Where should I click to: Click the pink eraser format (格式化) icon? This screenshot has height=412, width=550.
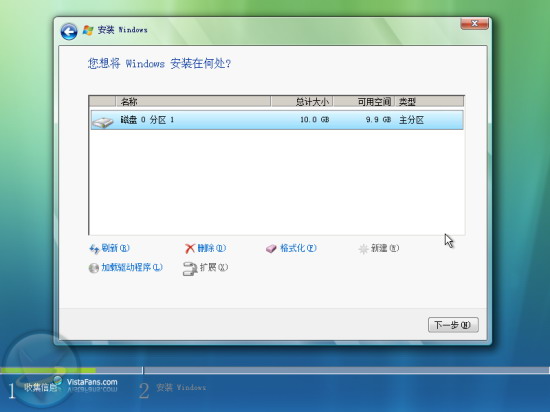(271, 249)
